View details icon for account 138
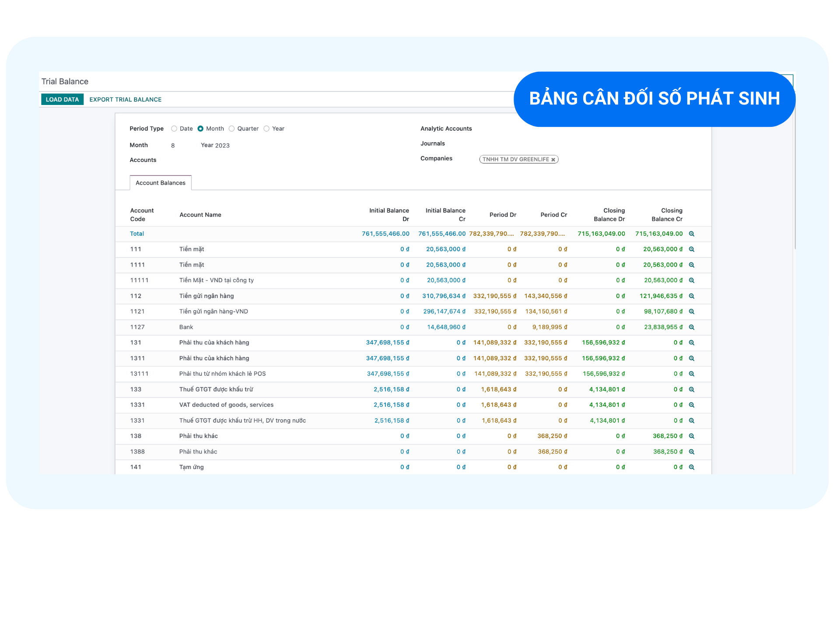 click(692, 436)
